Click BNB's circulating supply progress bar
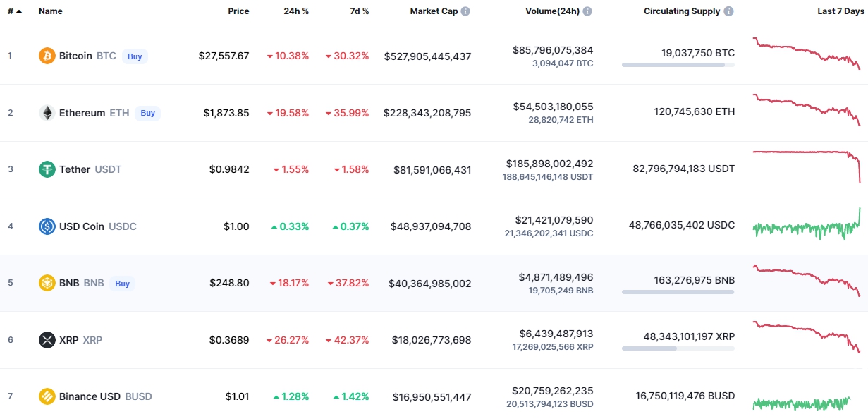This screenshot has width=868, height=419. click(678, 292)
